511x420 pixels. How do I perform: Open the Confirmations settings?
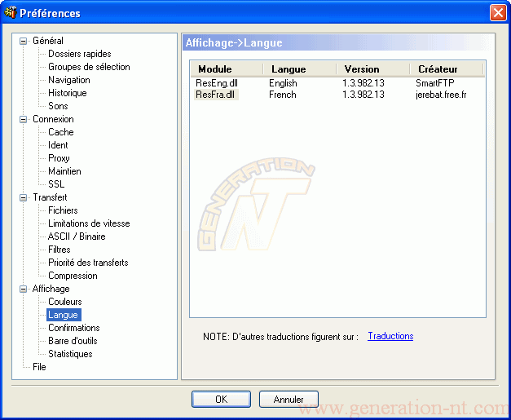74,328
